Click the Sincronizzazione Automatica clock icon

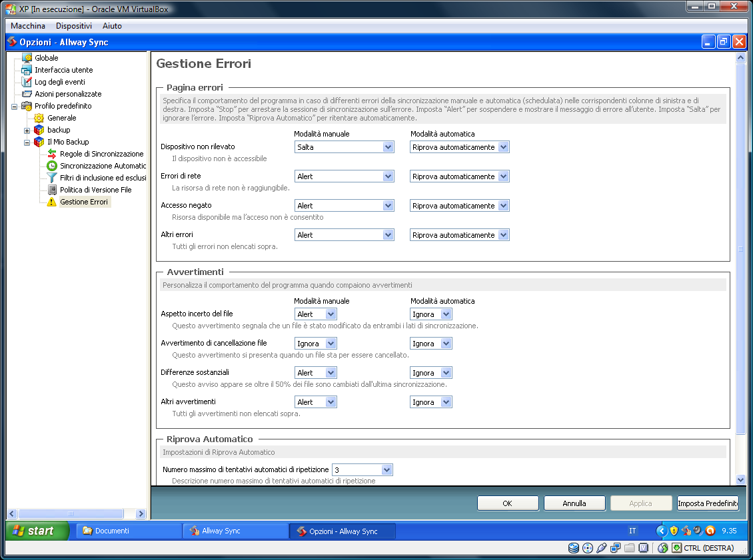(x=52, y=166)
